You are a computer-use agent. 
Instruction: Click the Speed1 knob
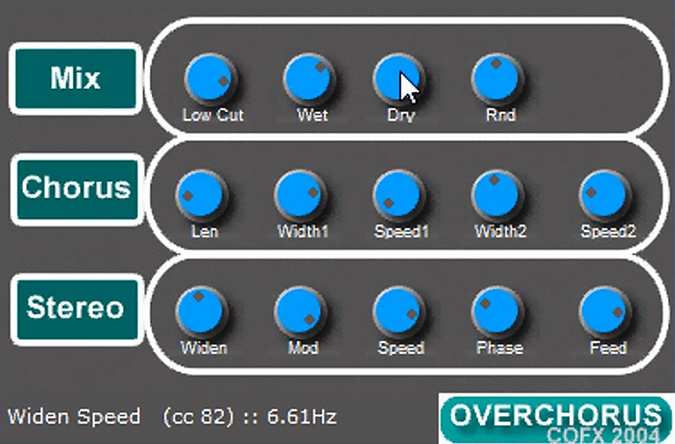[x=399, y=196]
